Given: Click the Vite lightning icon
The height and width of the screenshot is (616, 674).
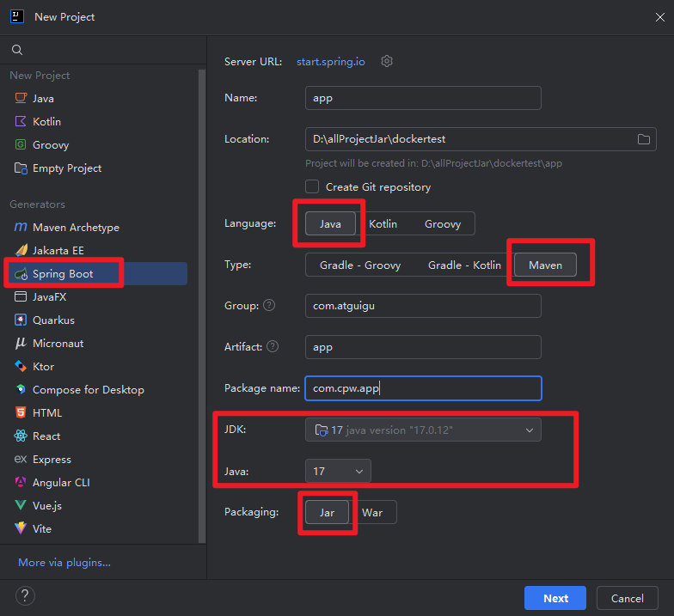Looking at the screenshot, I should 21,528.
